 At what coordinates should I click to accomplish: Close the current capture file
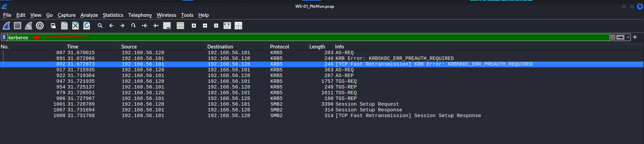[76, 26]
